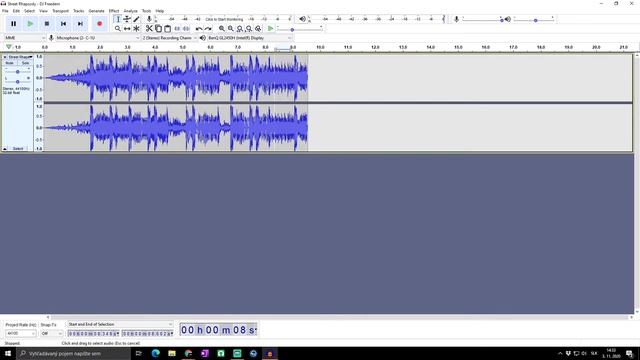Click the selection start time field
Image resolution: width=640 pixels, height=360 pixels.
click(93, 333)
